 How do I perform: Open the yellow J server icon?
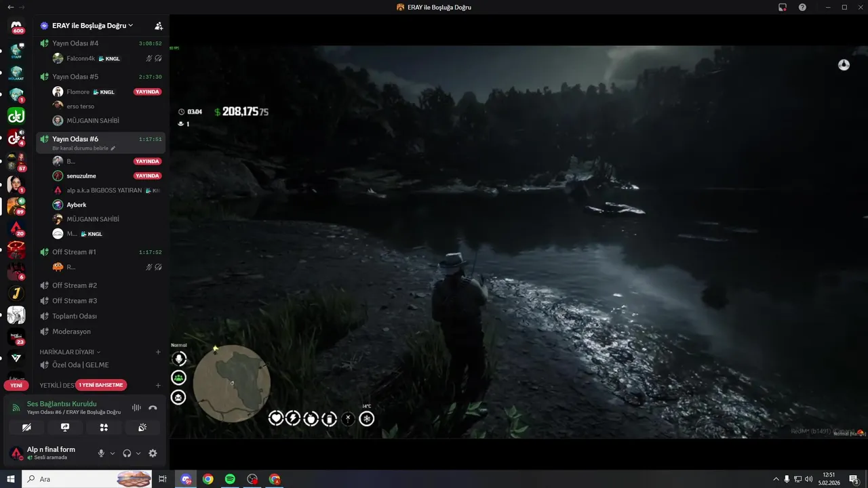click(16, 293)
